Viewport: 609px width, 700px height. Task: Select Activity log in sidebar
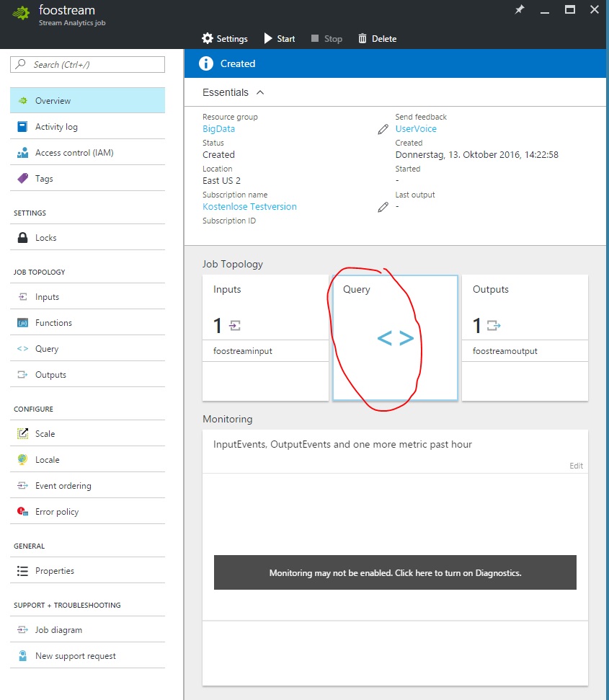coord(56,127)
